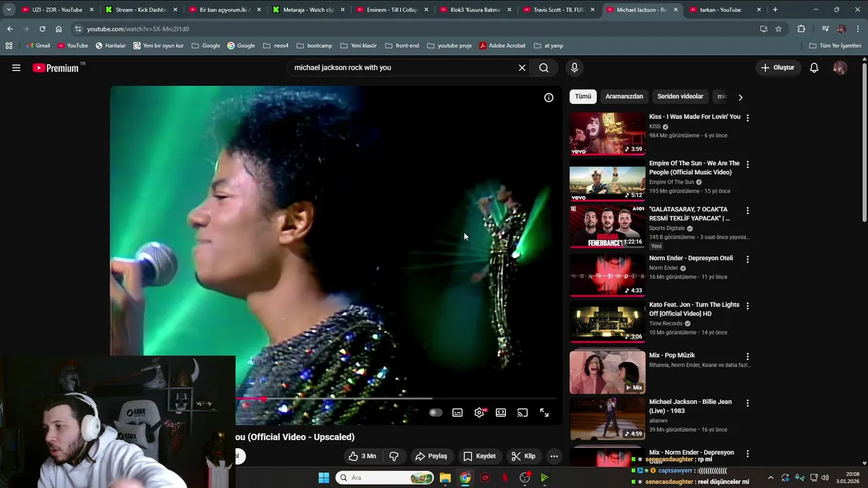Bookmark this page with the star
Viewport: 868px width, 488px height.
778,29
